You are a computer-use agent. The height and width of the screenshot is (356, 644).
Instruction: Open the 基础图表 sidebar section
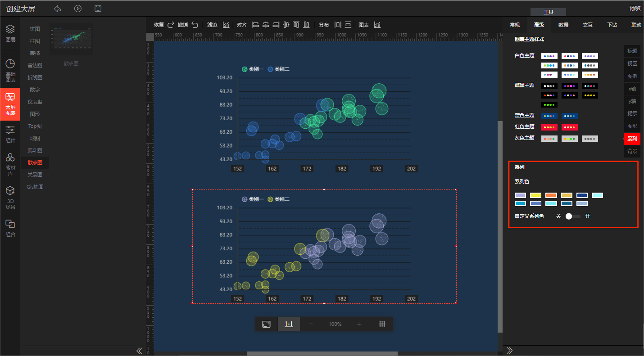10,71
